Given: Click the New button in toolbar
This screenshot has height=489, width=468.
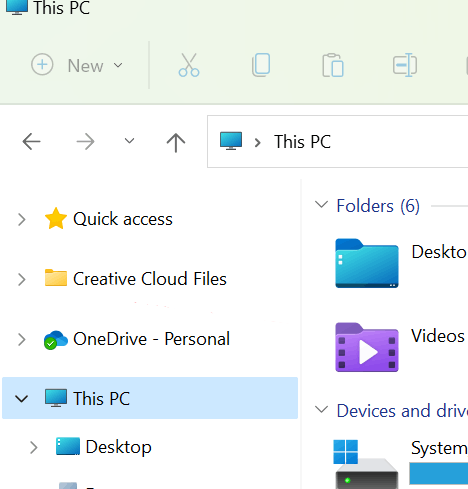Looking at the screenshot, I should pyautogui.click(x=77, y=65).
